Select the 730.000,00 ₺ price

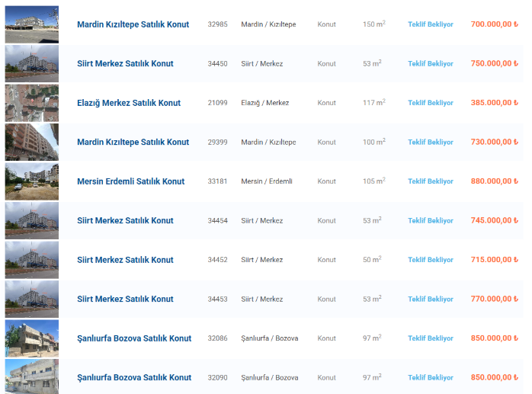coord(495,142)
